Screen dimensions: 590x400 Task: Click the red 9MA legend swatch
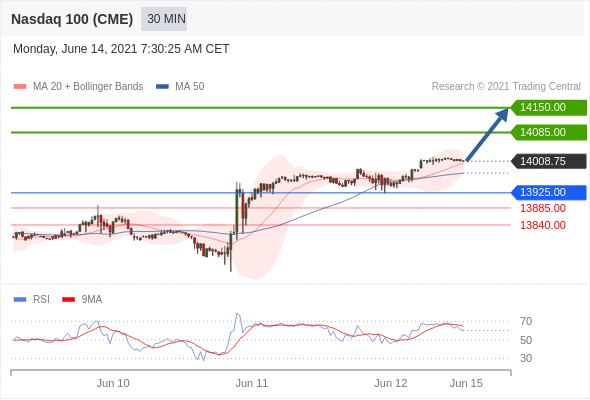click(x=68, y=300)
